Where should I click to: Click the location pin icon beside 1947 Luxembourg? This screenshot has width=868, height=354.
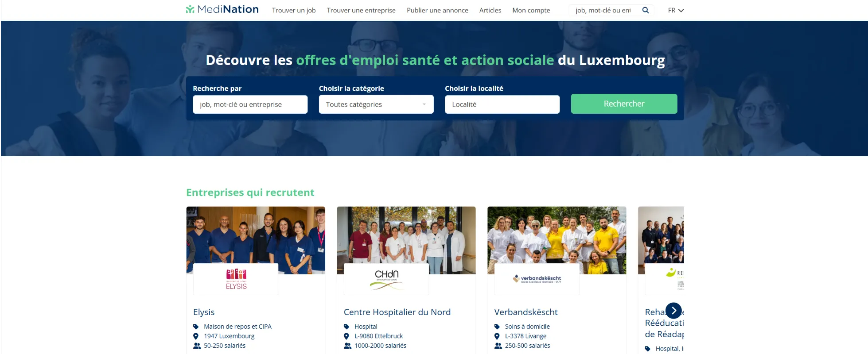coord(196,336)
